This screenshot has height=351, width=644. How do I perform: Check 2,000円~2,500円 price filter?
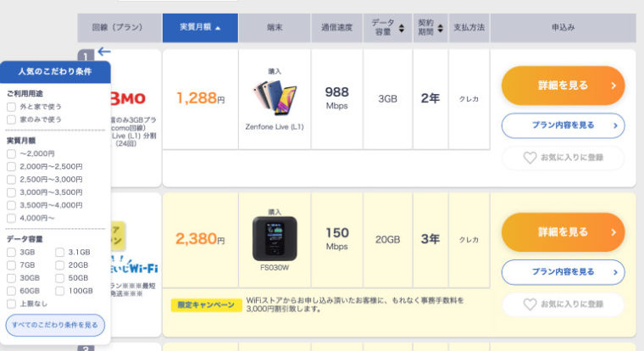[x=11, y=166]
